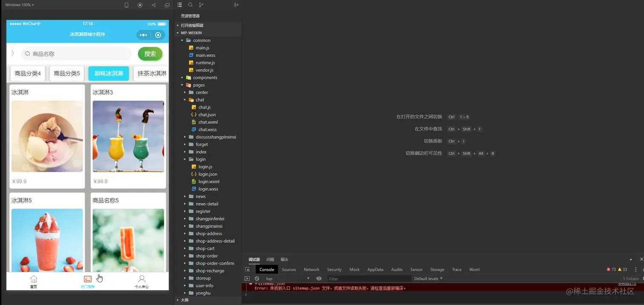Screen dimensions: 644x305
Task: Switch to the Wxml tab
Action: pos(474,269)
